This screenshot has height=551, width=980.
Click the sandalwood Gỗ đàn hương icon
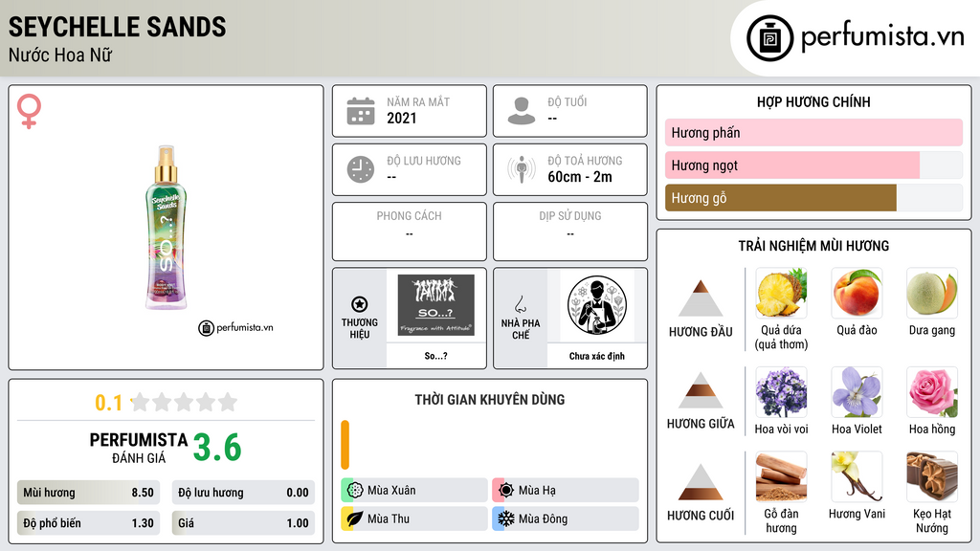tap(781, 477)
